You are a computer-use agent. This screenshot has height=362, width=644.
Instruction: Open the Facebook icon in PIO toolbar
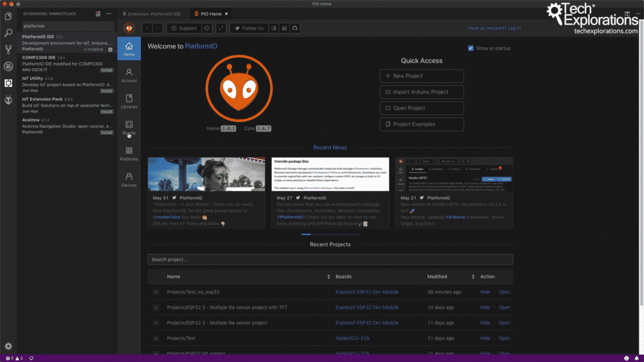[274, 28]
